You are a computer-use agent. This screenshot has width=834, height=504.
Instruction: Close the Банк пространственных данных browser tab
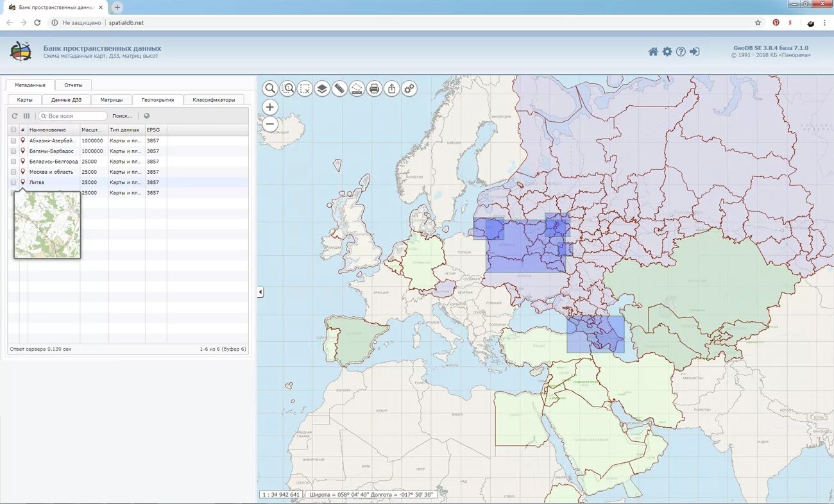point(101,7)
